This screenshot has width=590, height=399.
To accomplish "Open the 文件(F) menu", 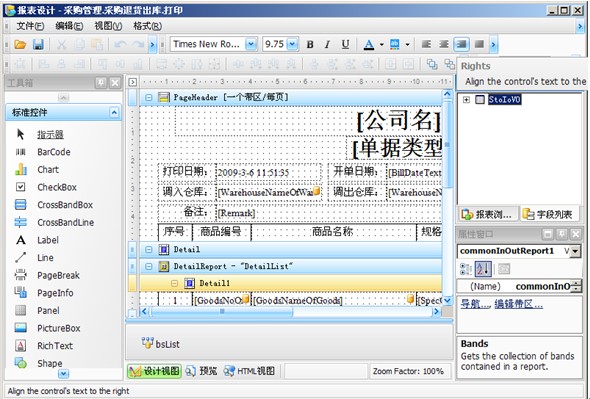I will click(x=30, y=26).
